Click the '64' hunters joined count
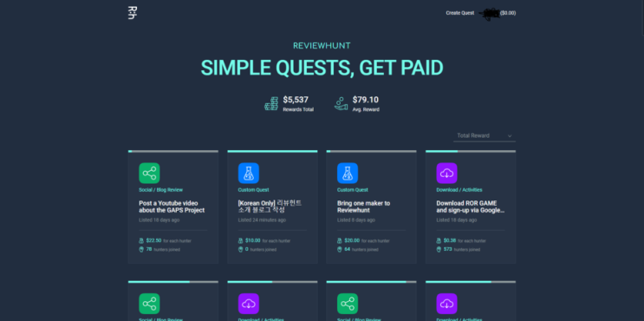The width and height of the screenshot is (644, 321). (348, 249)
